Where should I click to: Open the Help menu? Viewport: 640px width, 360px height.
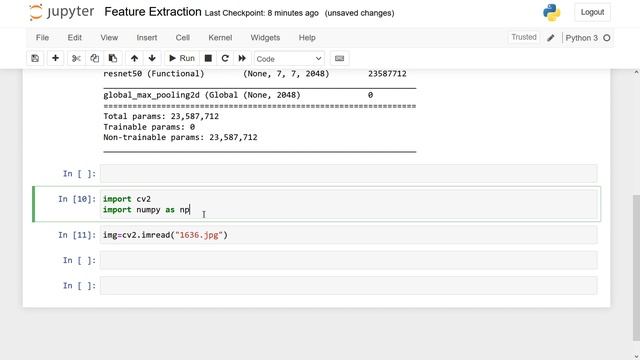(307, 38)
